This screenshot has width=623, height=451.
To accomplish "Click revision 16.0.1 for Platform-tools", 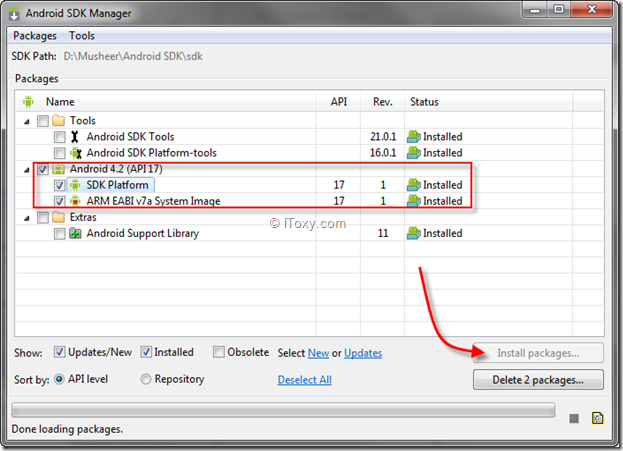I will coord(383,153).
